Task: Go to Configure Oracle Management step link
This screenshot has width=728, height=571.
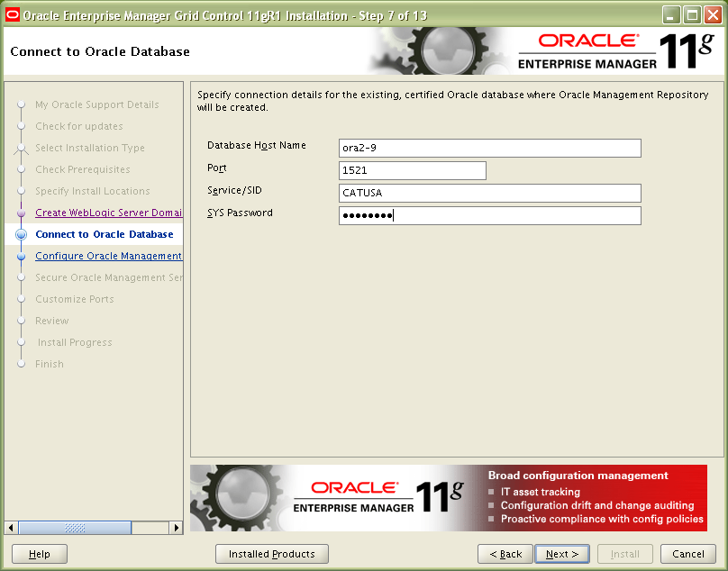Action: pos(108,256)
